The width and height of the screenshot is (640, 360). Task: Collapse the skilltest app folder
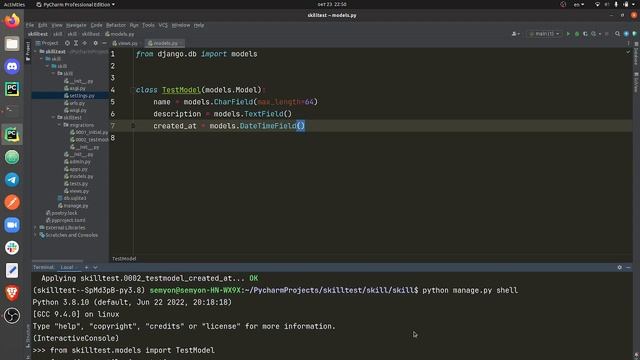pos(53,118)
